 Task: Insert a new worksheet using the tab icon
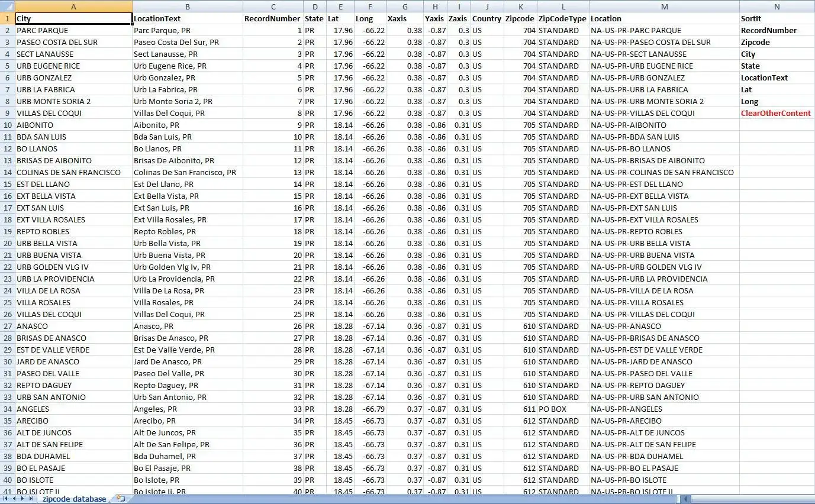point(121,499)
